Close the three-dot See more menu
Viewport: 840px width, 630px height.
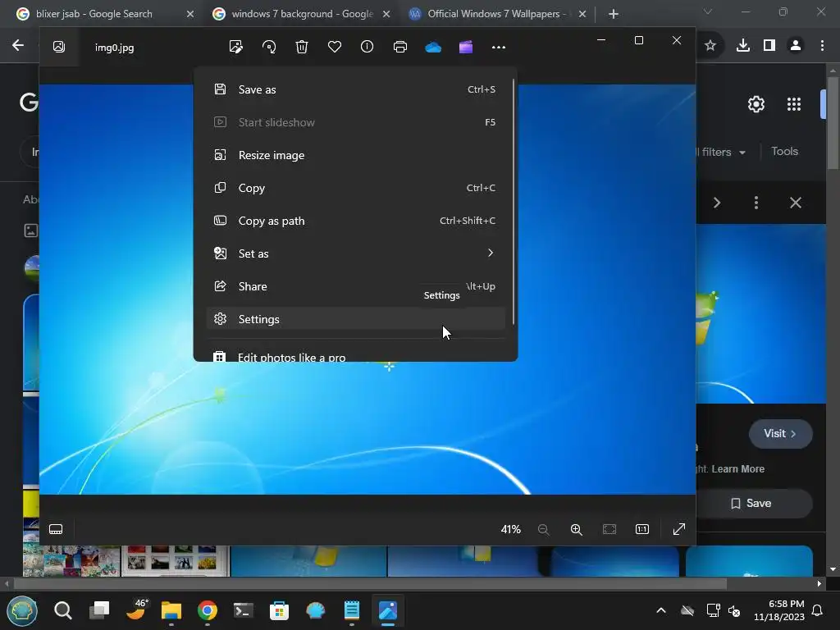[x=499, y=47]
